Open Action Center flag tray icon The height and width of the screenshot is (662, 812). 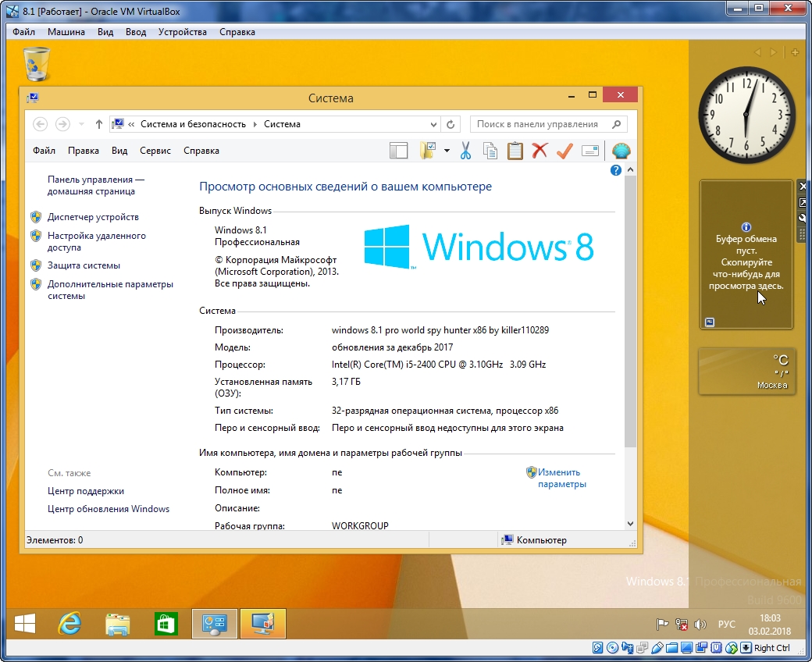point(662,625)
